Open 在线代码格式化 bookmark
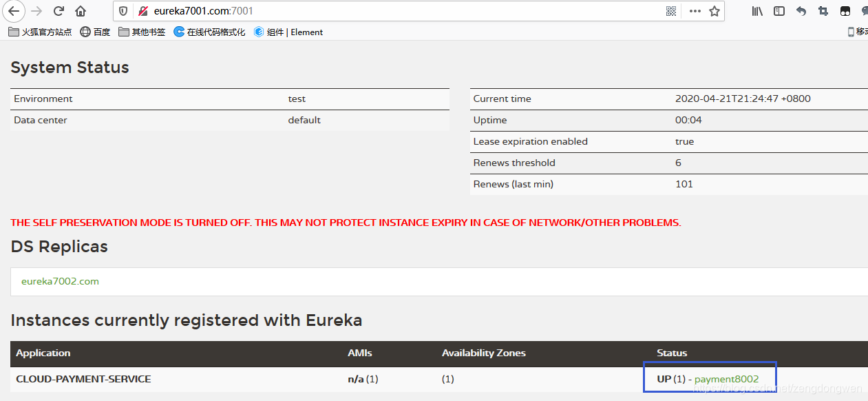This screenshot has width=868, height=401. coord(209,32)
